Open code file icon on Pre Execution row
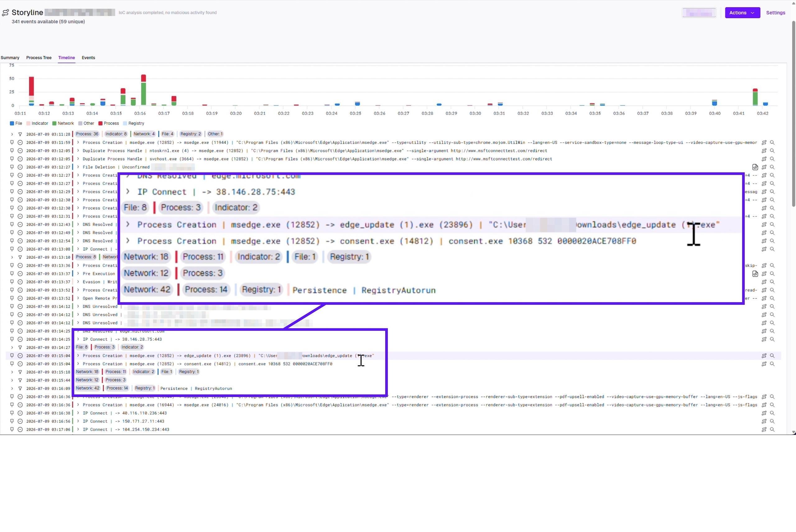 755,274
